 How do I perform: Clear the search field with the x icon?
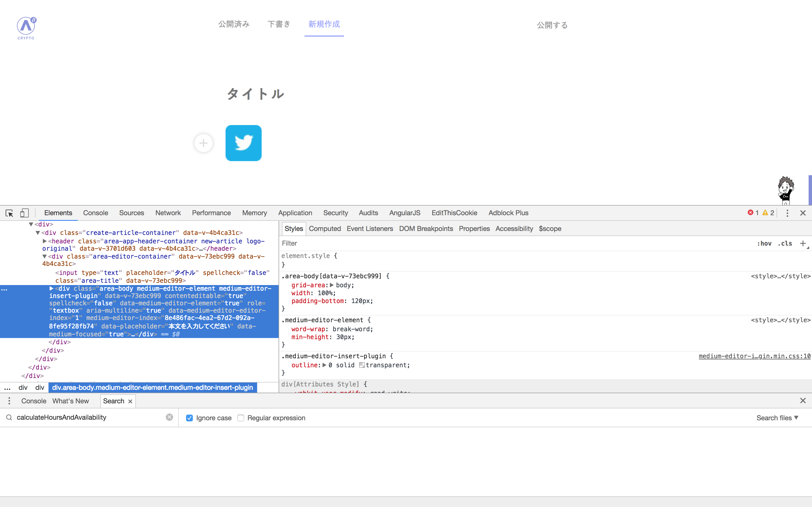(x=169, y=417)
